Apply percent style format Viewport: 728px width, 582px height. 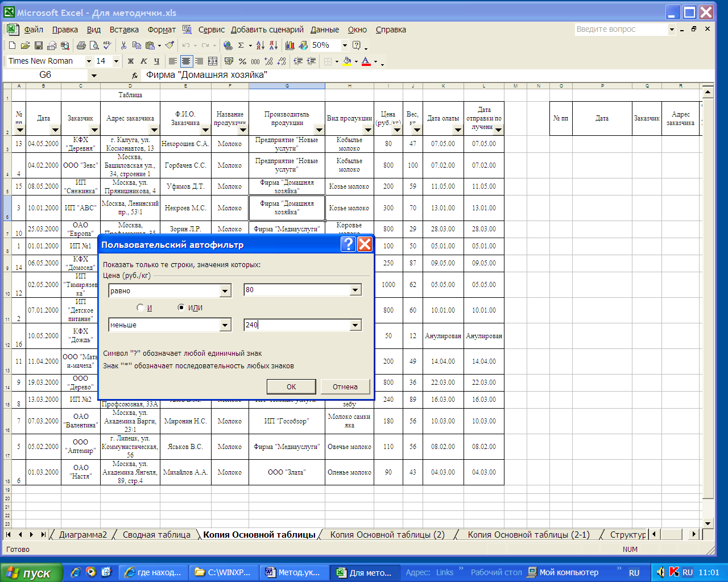click(242, 61)
